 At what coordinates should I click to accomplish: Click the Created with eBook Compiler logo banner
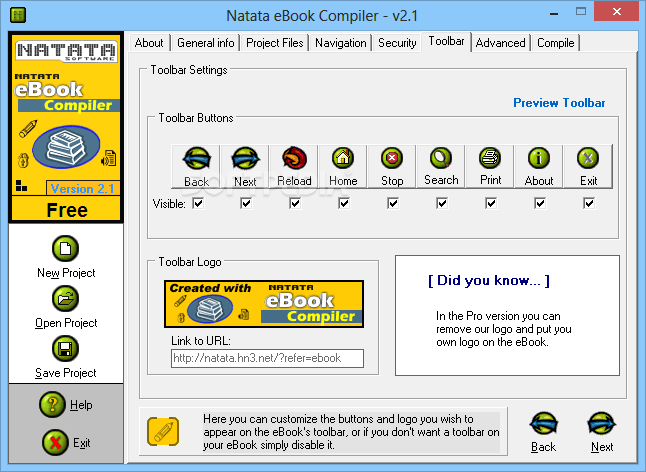pos(264,304)
